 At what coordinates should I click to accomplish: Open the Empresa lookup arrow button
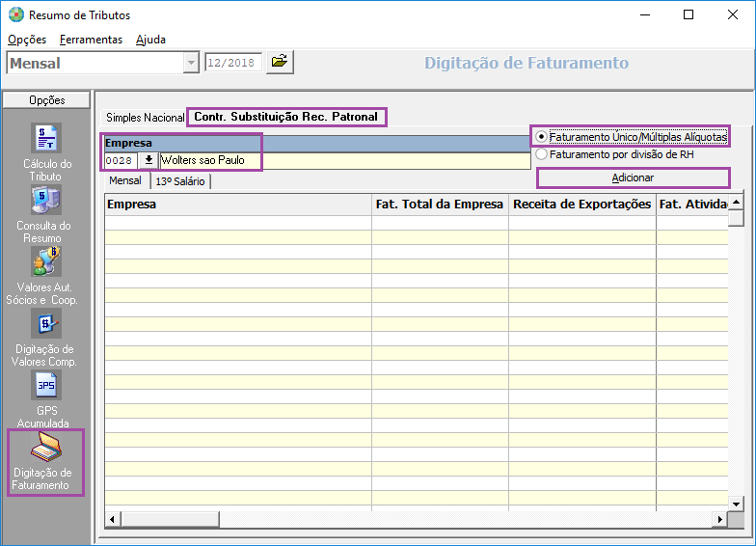tap(148, 160)
